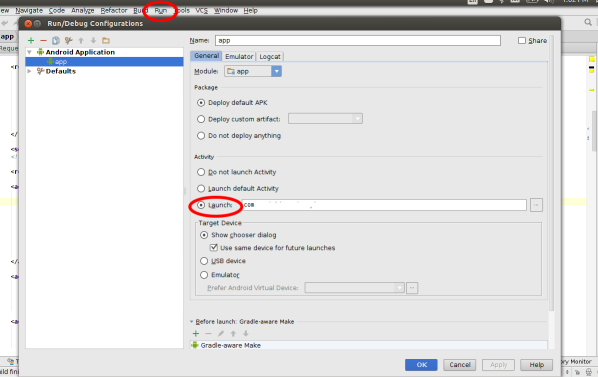Open the Refactor menu

[x=114, y=11]
